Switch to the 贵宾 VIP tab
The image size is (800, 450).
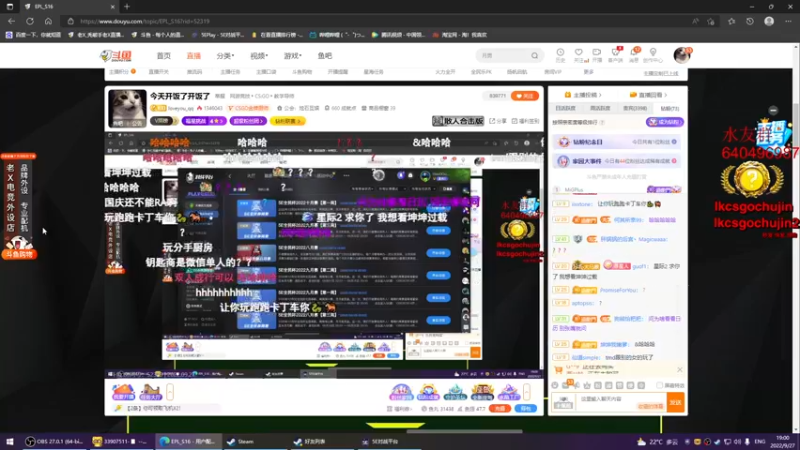click(634, 108)
